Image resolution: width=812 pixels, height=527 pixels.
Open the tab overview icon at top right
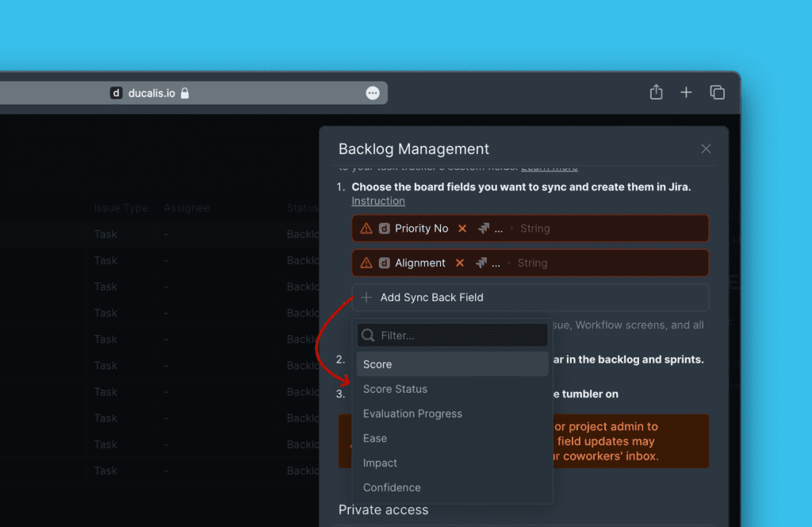(x=717, y=92)
